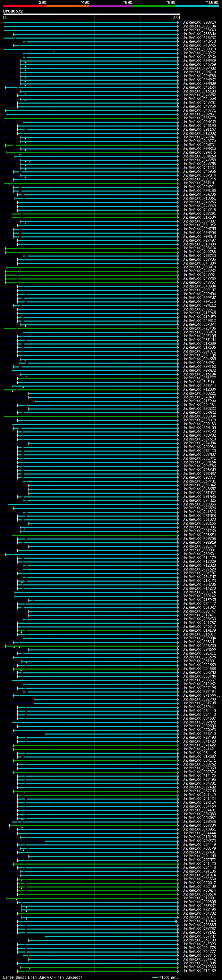Select the UniRef100_A7PJV3 label
Screen dimensions: 222x980
click(199, 432)
